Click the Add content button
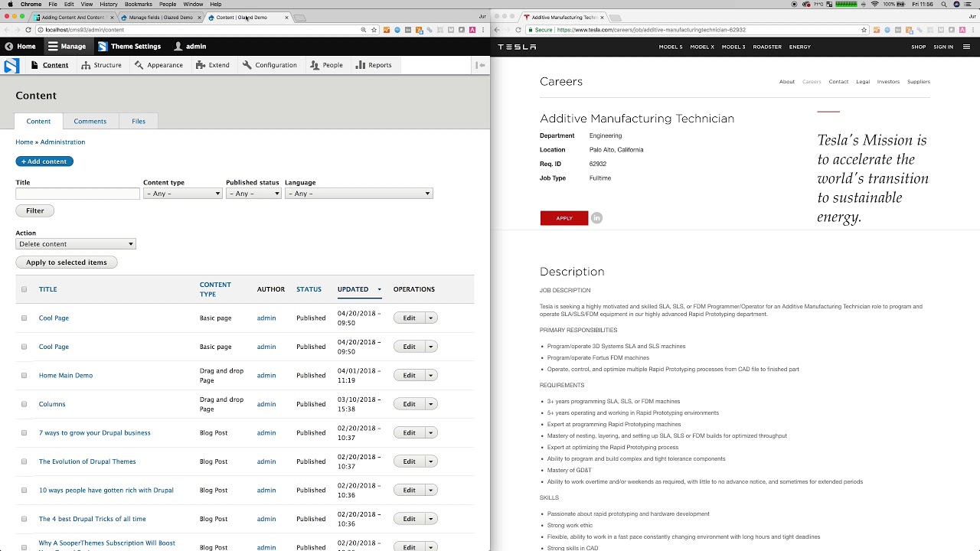The width and height of the screenshot is (980, 551). pyautogui.click(x=44, y=161)
